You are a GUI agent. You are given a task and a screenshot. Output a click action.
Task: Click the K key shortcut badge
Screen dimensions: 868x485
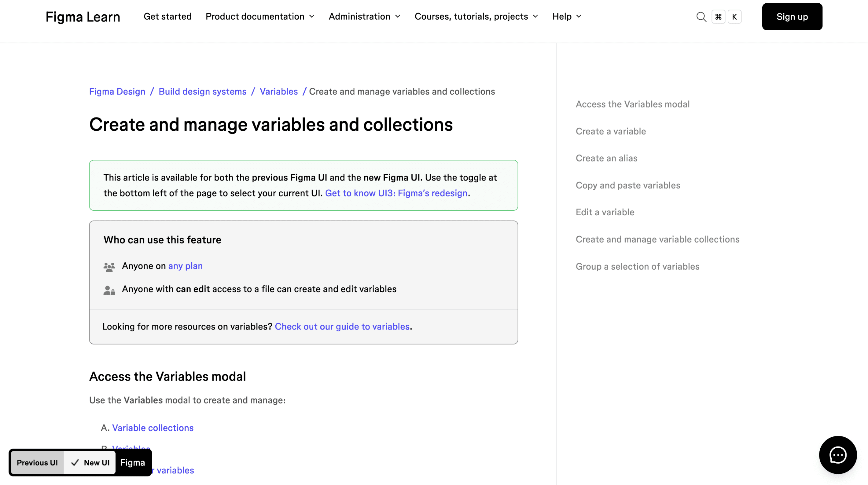click(x=734, y=16)
